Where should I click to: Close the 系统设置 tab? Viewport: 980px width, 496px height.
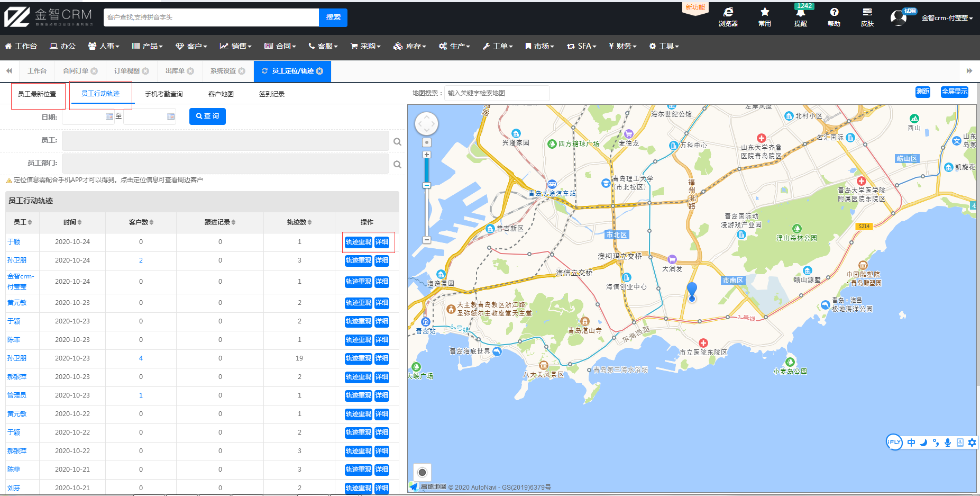242,71
